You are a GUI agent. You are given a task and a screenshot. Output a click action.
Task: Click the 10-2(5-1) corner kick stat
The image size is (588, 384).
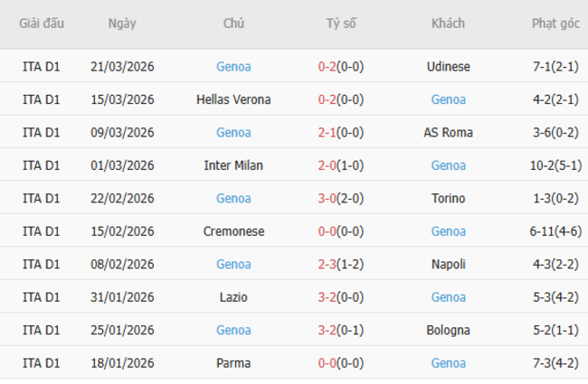pyautogui.click(x=555, y=165)
